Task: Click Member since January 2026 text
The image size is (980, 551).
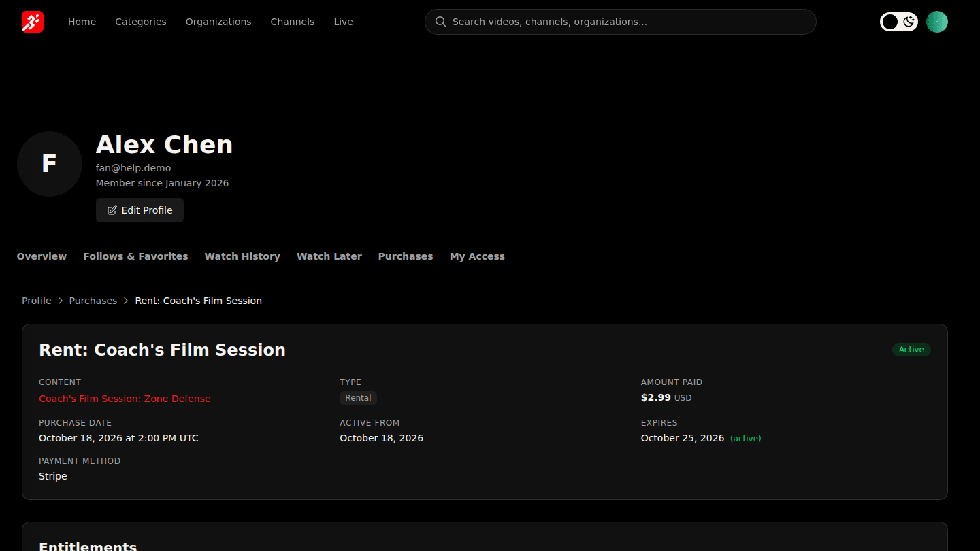Action: coord(162,183)
